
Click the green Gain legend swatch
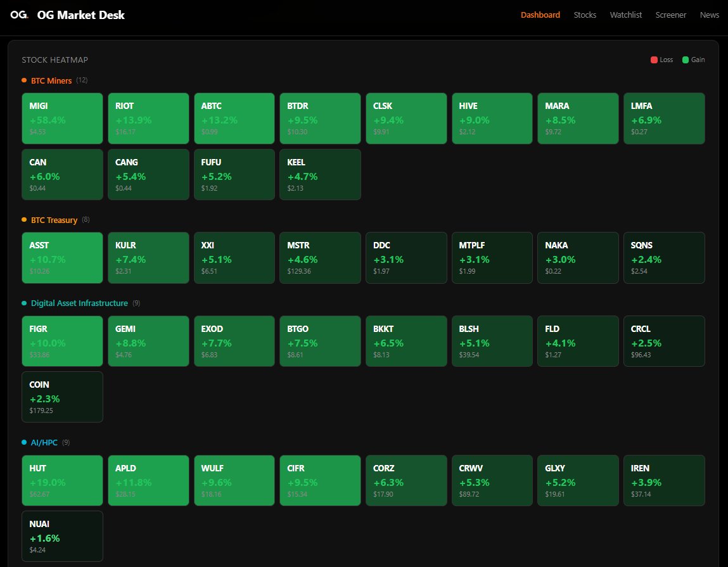pos(685,60)
